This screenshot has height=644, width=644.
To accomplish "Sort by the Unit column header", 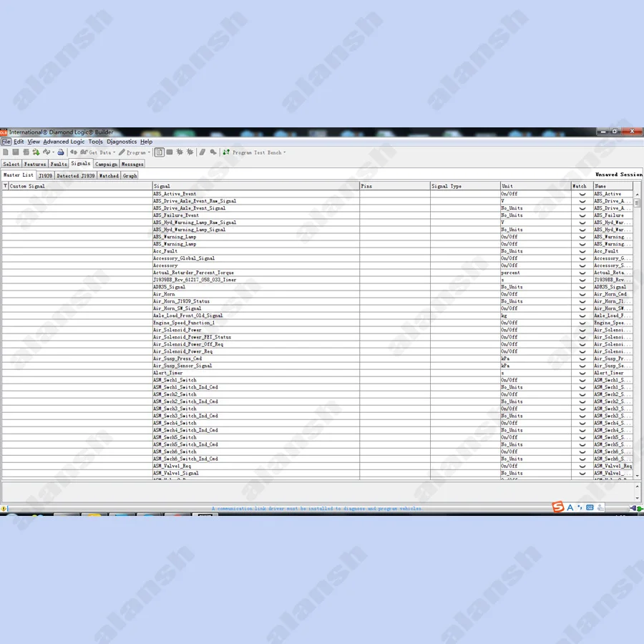I will pyautogui.click(x=535, y=186).
